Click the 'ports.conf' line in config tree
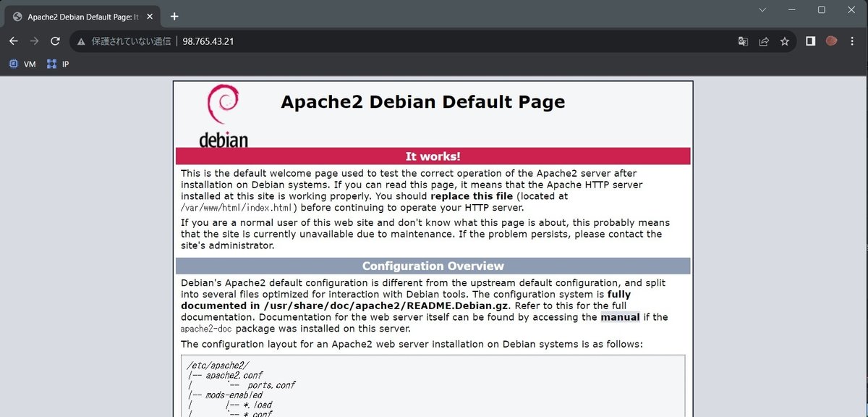 (271, 386)
